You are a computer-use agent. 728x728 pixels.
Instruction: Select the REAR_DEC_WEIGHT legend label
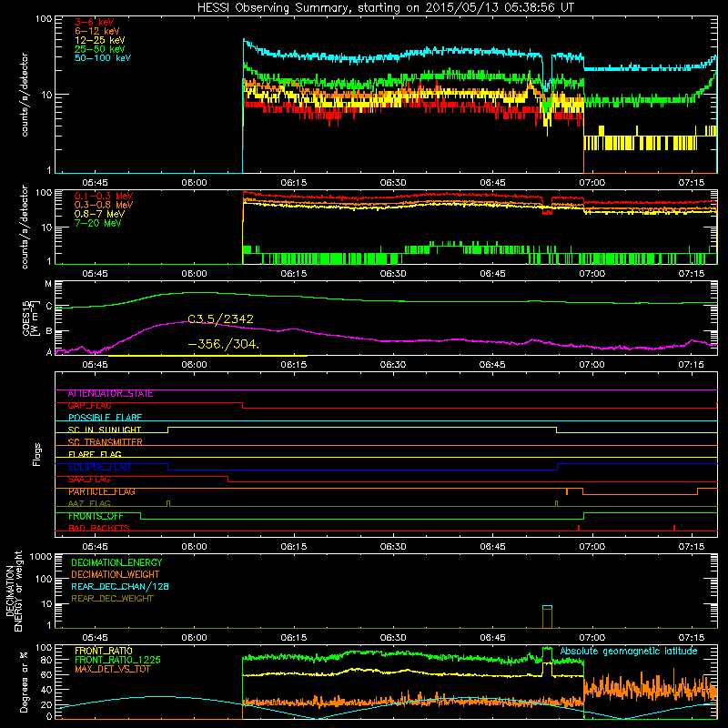pos(112,599)
